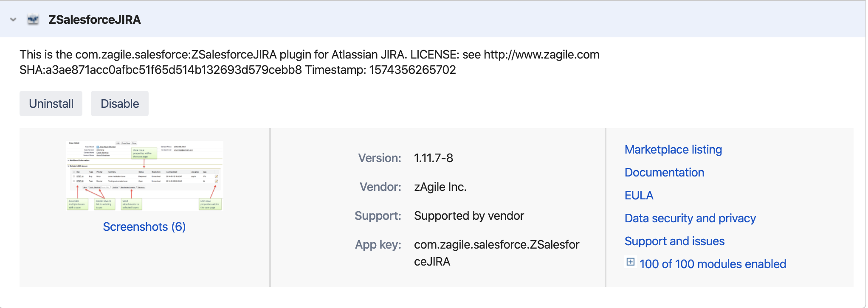
Task: Open the Screenshots (6) link
Action: [144, 227]
